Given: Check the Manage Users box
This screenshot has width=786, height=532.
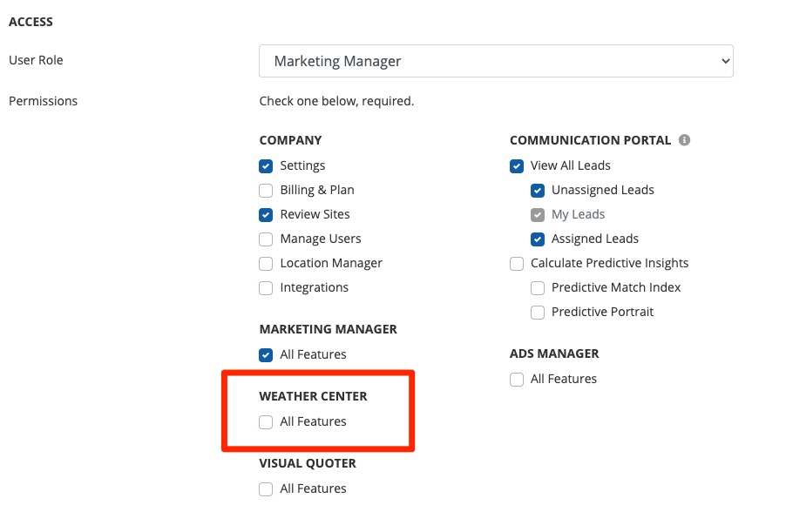Looking at the screenshot, I should (x=266, y=239).
